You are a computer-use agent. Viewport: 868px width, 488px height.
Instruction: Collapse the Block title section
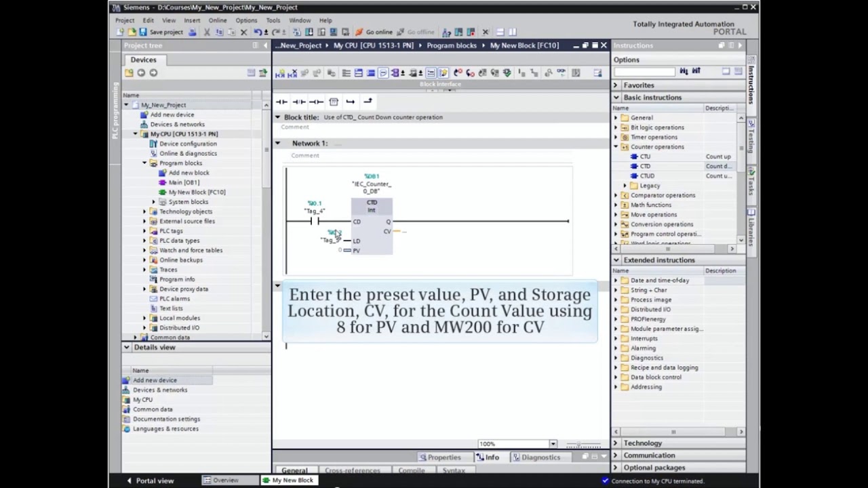(277, 117)
